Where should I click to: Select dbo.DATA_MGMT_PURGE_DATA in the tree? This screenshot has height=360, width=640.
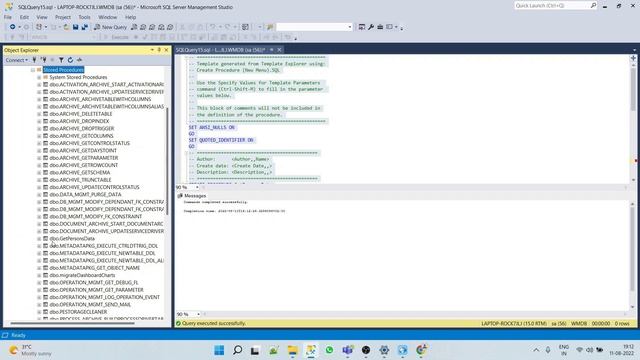coord(85,195)
